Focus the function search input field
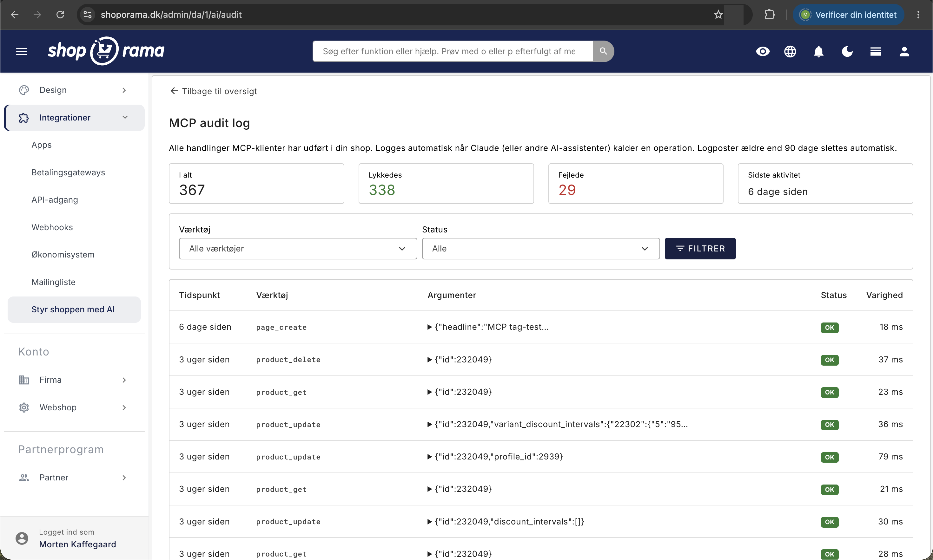 pyautogui.click(x=452, y=51)
